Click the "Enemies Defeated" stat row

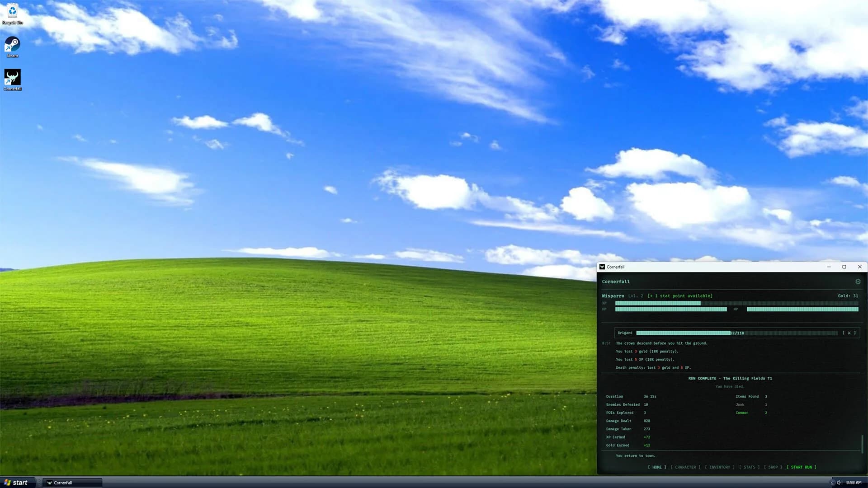pyautogui.click(x=627, y=405)
